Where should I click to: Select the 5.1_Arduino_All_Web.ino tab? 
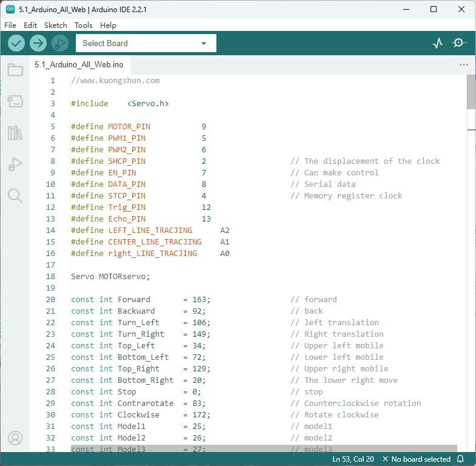[x=79, y=64]
